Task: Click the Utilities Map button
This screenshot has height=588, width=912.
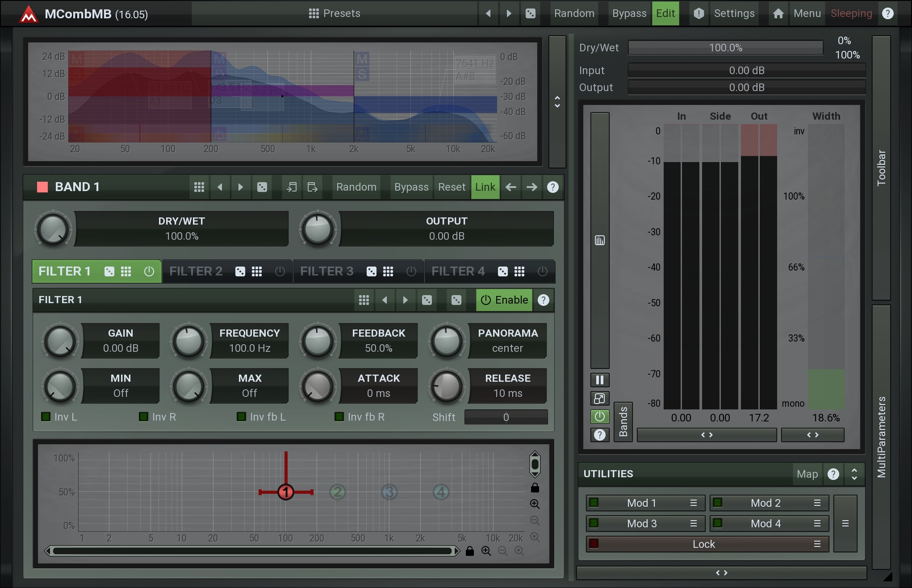Action: click(807, 474)
